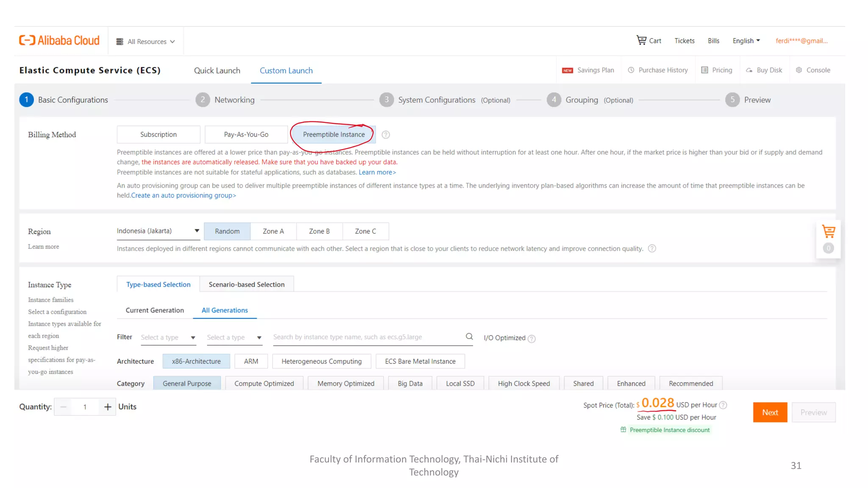The width and height of the screenshot is (868, 488).
Task: Select Pay-As-You-Go billing method
Action: [x=246, y=135]
